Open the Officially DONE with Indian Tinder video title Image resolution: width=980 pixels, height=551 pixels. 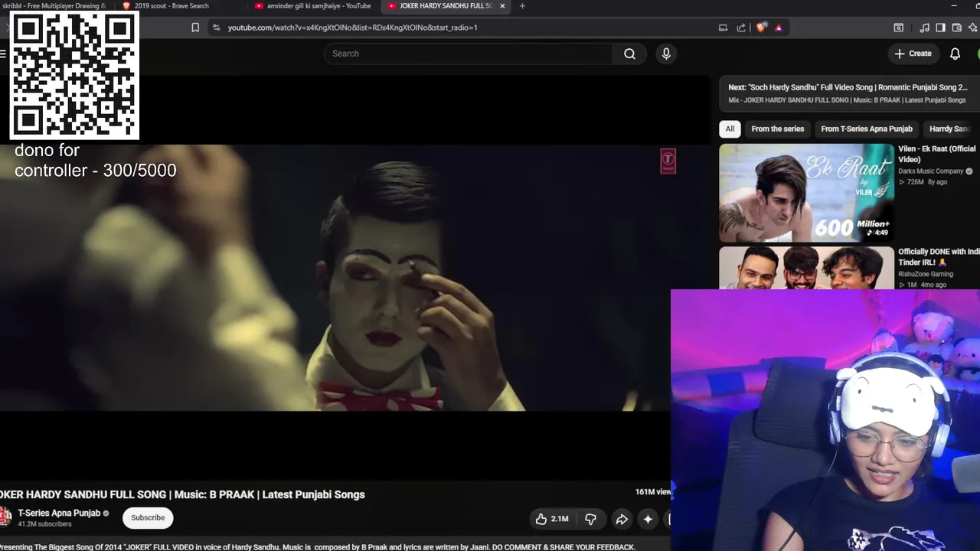pos(939,256)
